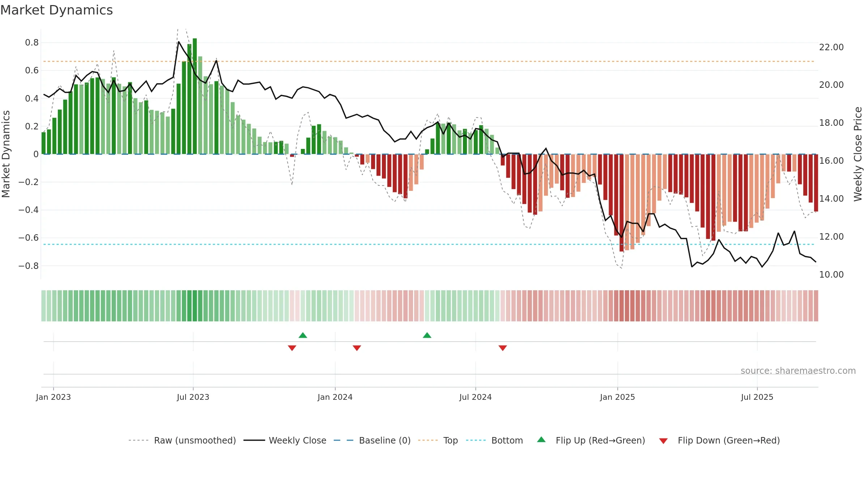The width and height of the screenshot is (868, 488).
Task: Click the 10.00 price axis label
Action: tap(831, 275)
